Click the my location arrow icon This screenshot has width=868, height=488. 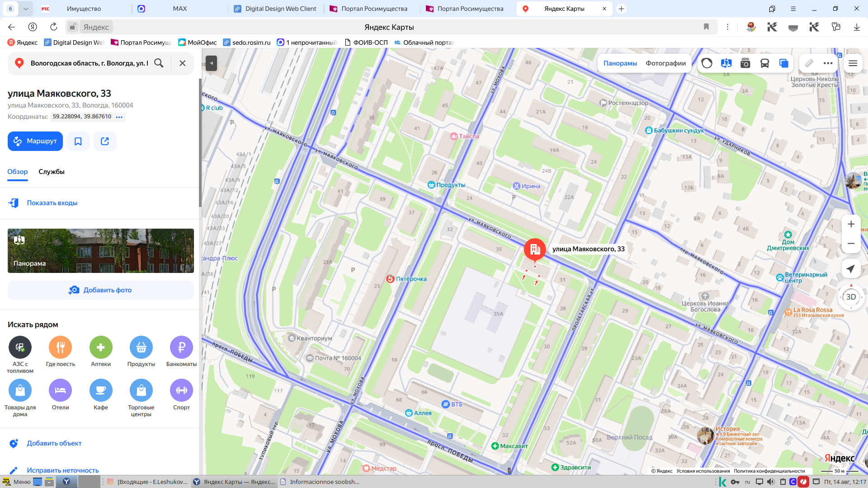[x=851, y=269]
